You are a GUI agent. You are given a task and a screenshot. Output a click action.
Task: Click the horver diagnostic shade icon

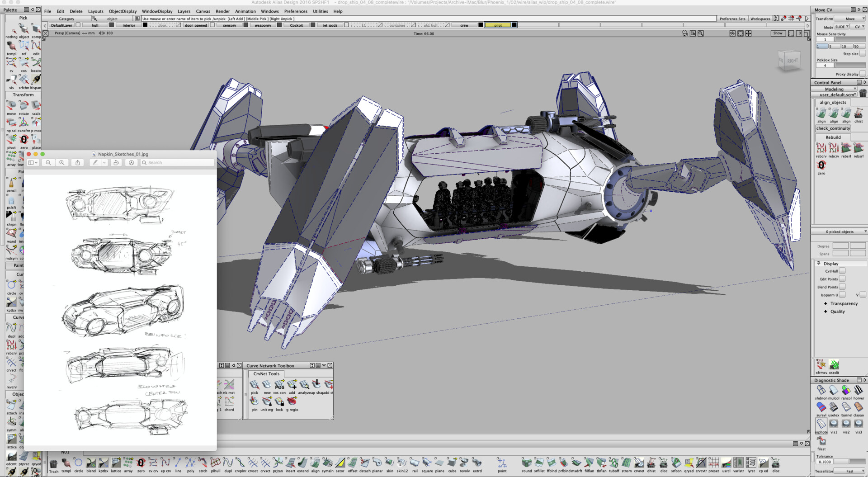pyautogui.click(x=858, y=391)
